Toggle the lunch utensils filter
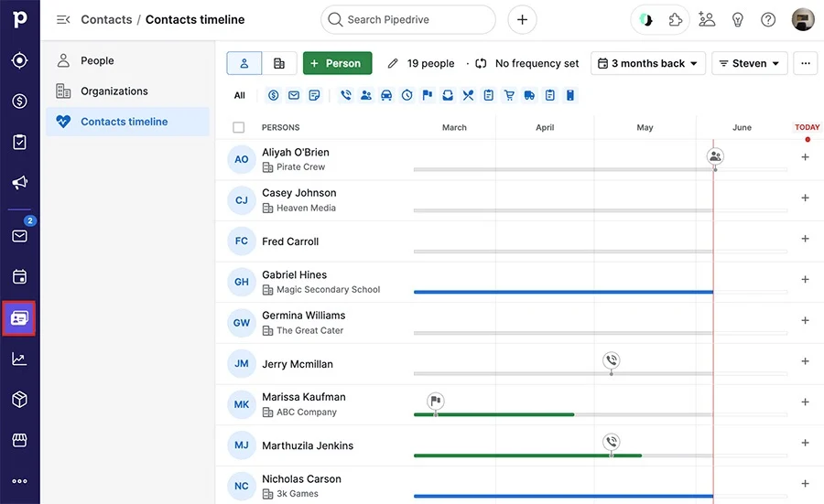 [468, 95]
